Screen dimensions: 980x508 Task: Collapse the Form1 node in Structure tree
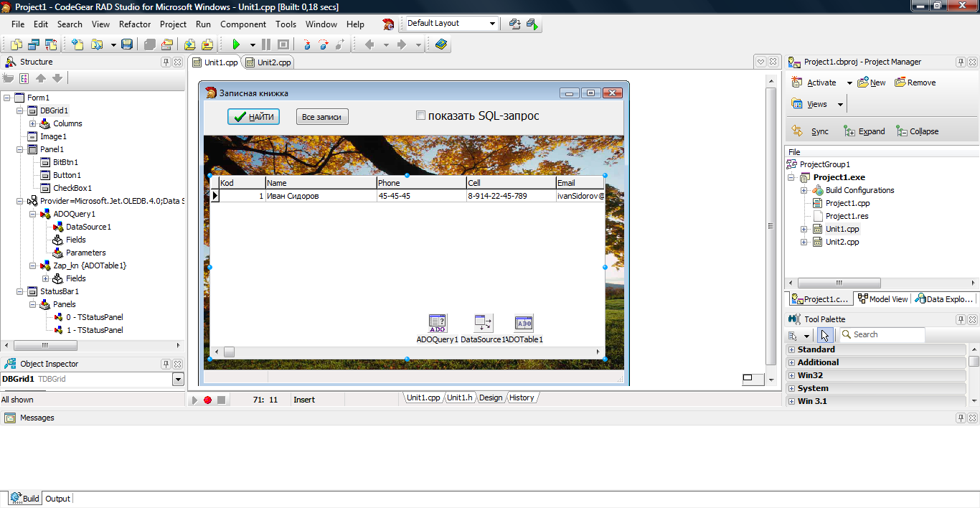click(x=7, y=98)
